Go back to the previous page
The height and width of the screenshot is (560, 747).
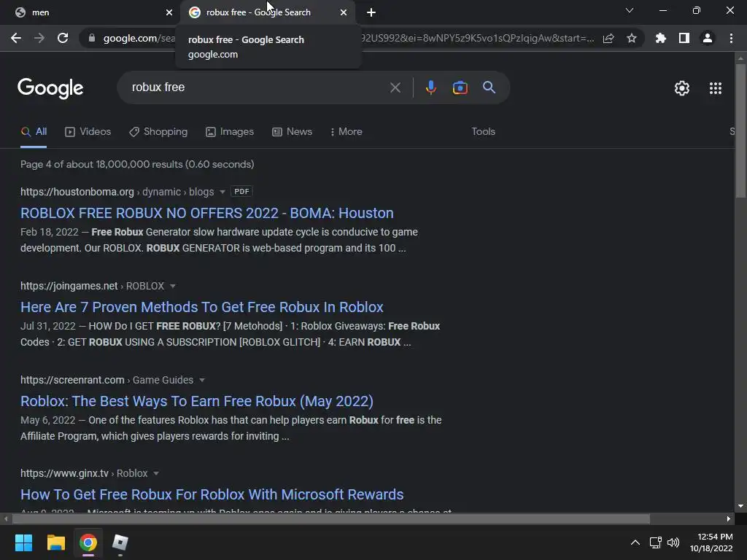(16, 38)
